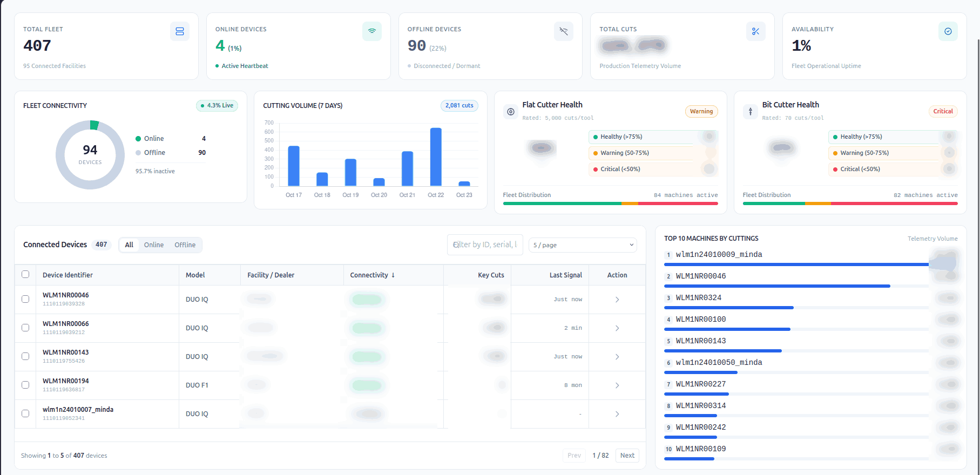
Task: Click the Online Devices wifi icon
Action: [x=372, y=31]
